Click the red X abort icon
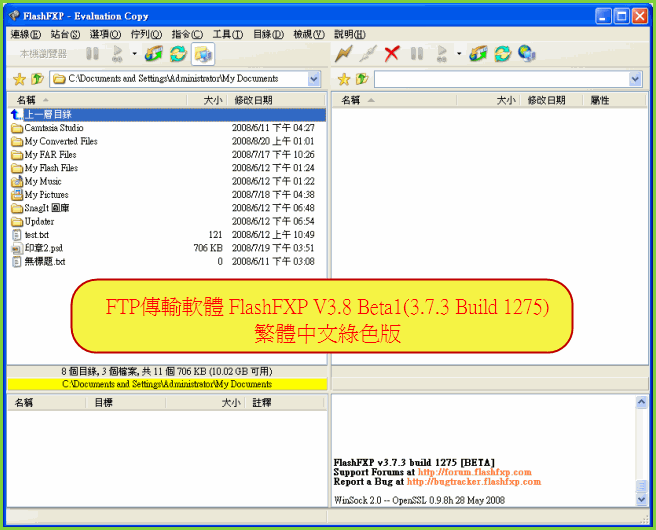 [392, 54]
